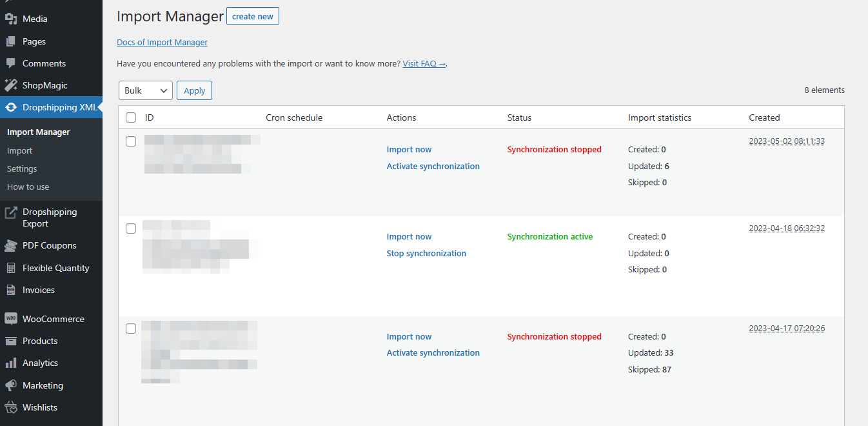Click the Actions column header
The image size is (868, 426).
(401, 117)
